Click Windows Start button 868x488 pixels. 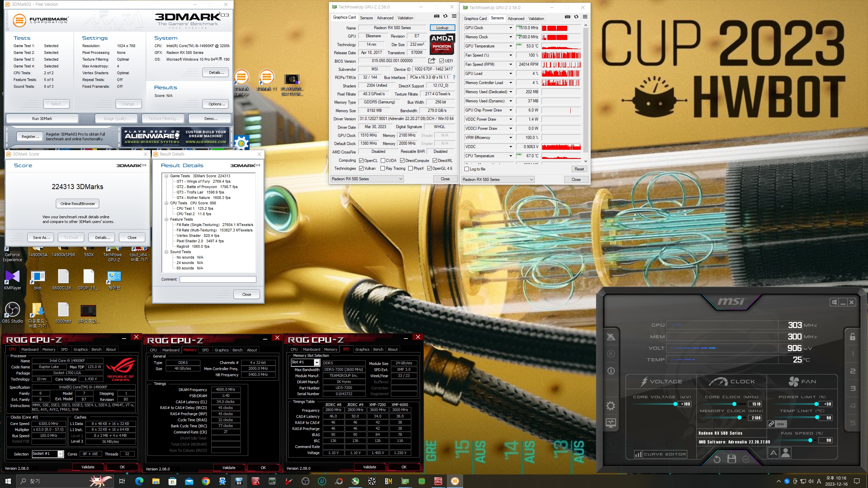8,481
